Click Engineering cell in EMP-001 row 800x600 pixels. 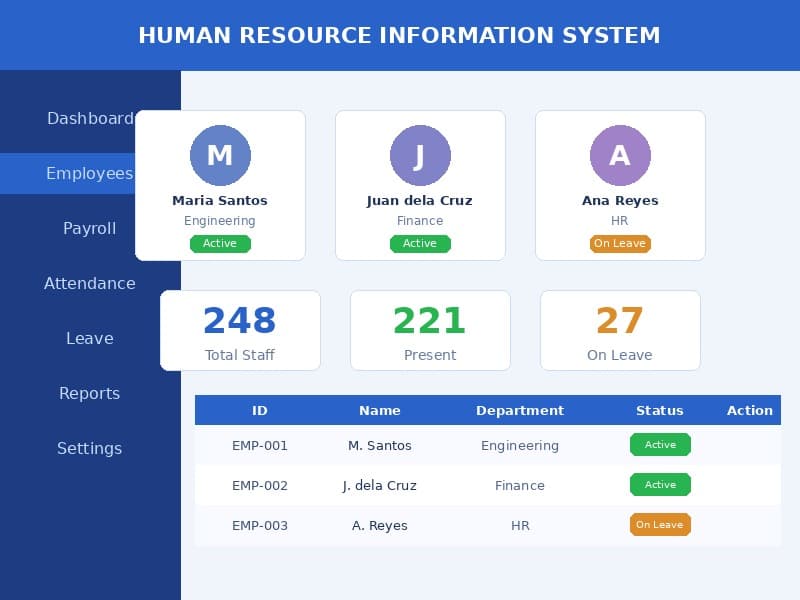tap(520, 445)
